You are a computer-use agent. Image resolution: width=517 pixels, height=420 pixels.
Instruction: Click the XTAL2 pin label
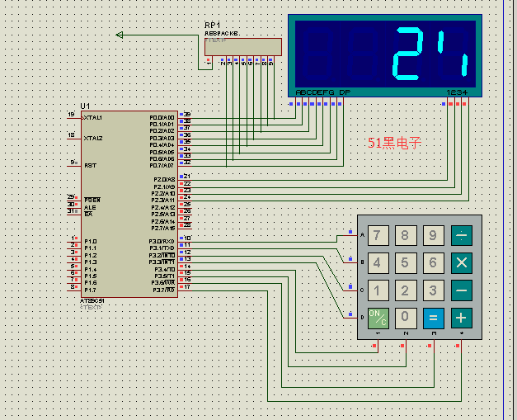pyautogui.click(x=93, y=139)
